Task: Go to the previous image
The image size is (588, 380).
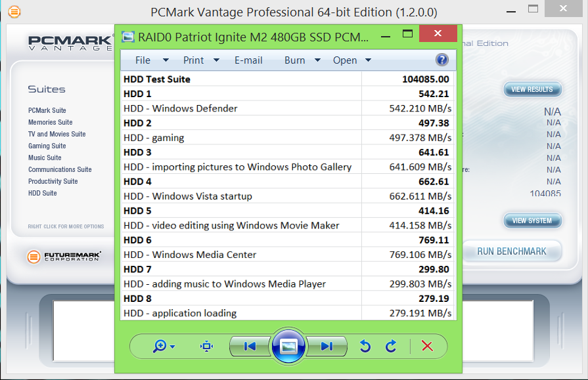Action: pyautogui.click(x=250, y=347)
